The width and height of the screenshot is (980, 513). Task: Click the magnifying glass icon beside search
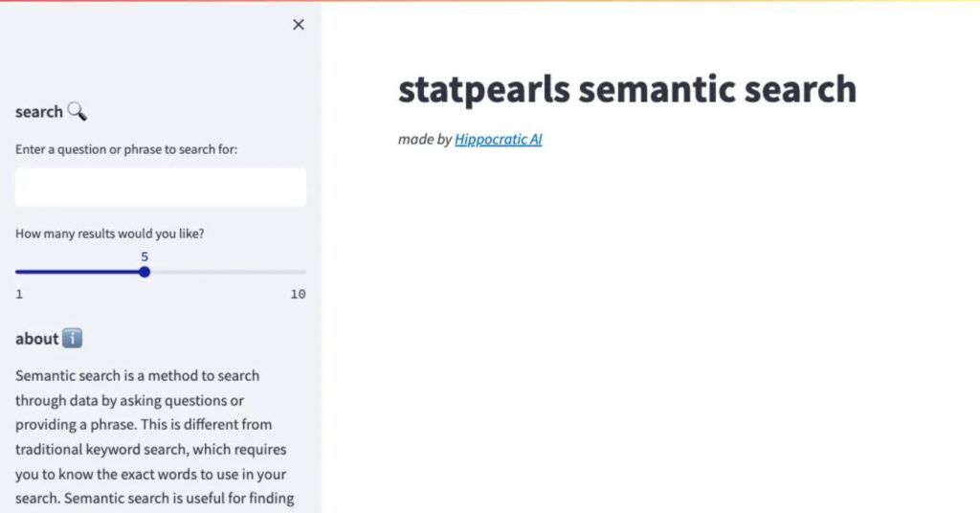78,112
